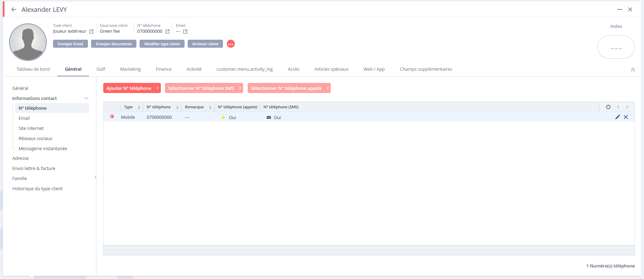
Task: Click the Mobile type cell
Action: [x=128, y=117]
